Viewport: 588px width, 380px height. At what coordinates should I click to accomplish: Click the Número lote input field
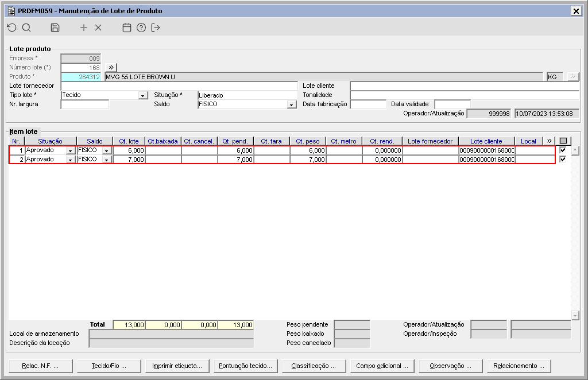(x=80, y=68)
